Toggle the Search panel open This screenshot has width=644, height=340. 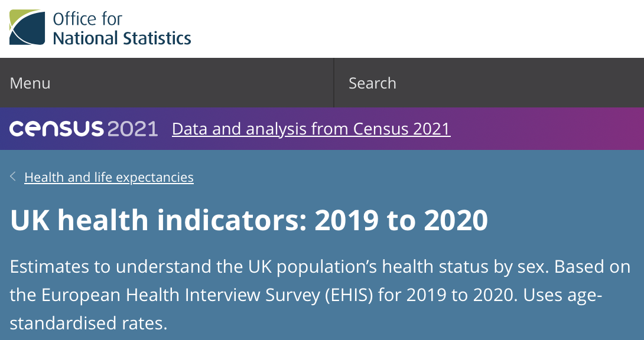372,83
